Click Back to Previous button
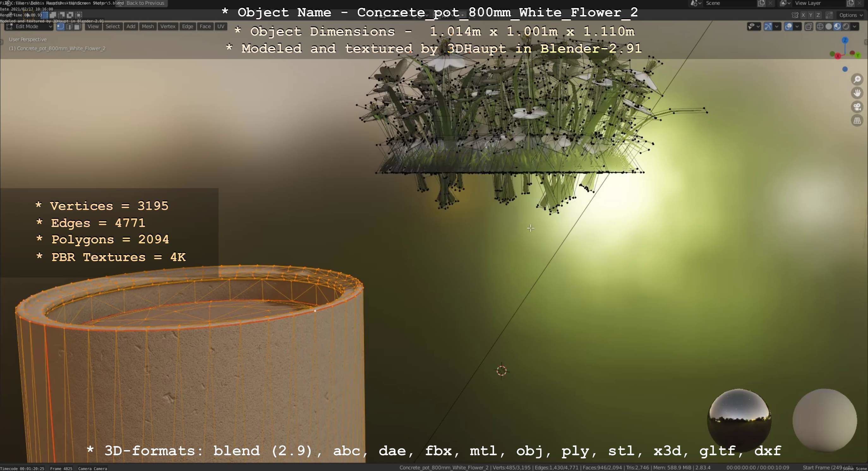 pyautogui.click(x=142, y=3)
